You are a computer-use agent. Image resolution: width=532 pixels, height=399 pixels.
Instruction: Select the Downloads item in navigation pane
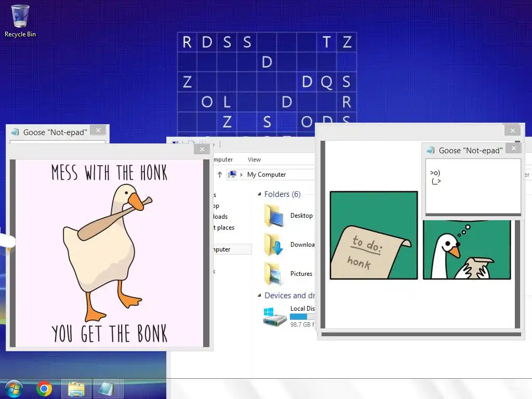click(220, 217)
